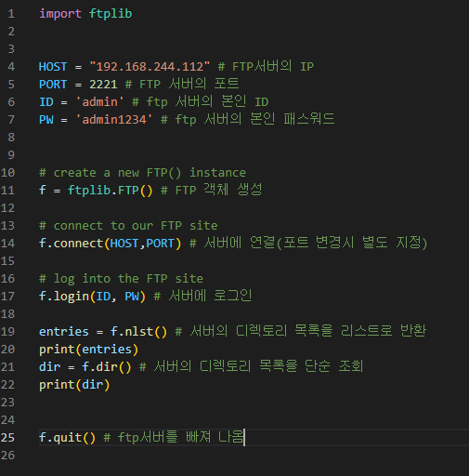Viewport: 469px width, 476px height.
Task: Click line number 26 in the gutter
Action: (x=7, y=456)
